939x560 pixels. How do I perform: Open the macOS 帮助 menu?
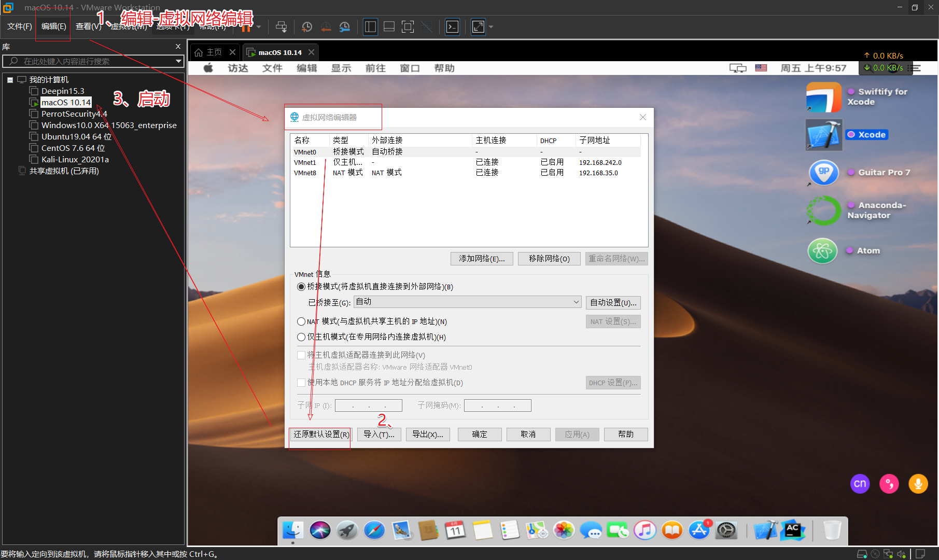444,68
